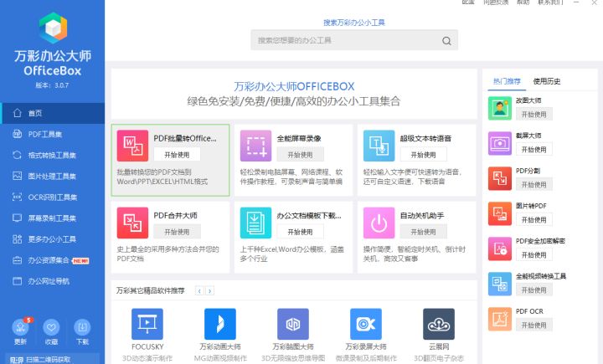Open 办公网址导航 in the sidebar
The image size is (603, 364).
[x=52, y=281]
